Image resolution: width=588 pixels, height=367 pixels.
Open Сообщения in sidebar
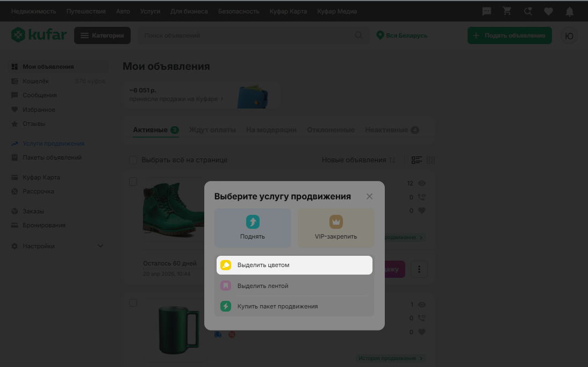point(59,95)
